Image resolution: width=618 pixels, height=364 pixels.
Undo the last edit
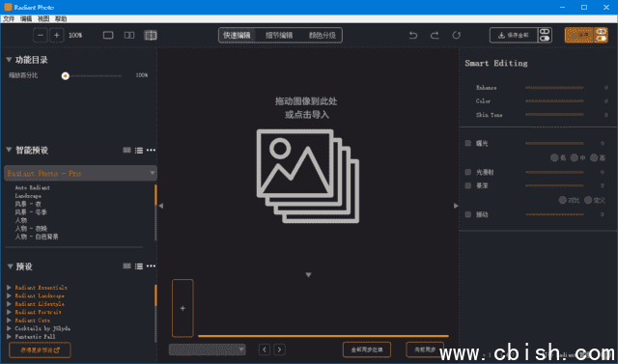tap(413, 36)
